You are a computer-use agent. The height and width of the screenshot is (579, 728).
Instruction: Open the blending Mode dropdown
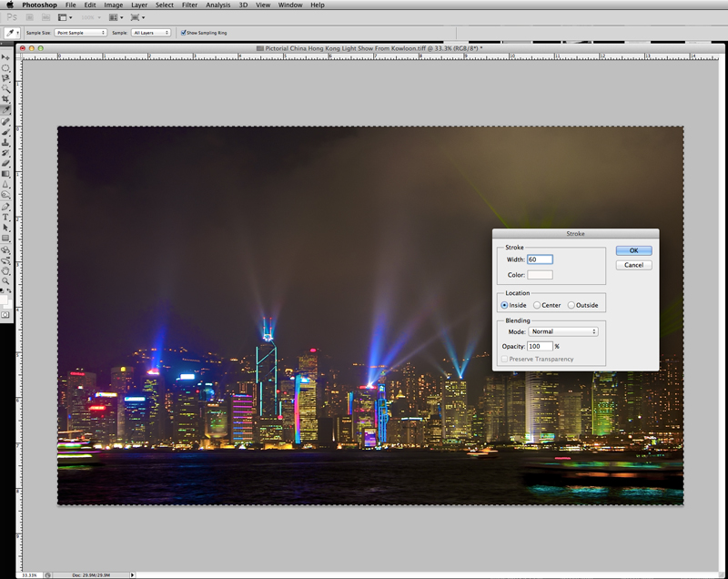[x=563, y=331]
